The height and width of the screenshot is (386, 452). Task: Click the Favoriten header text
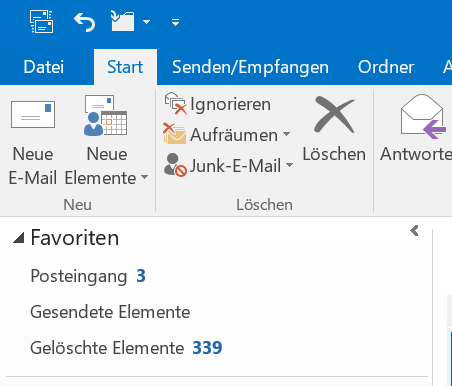[x=75, y=238]
